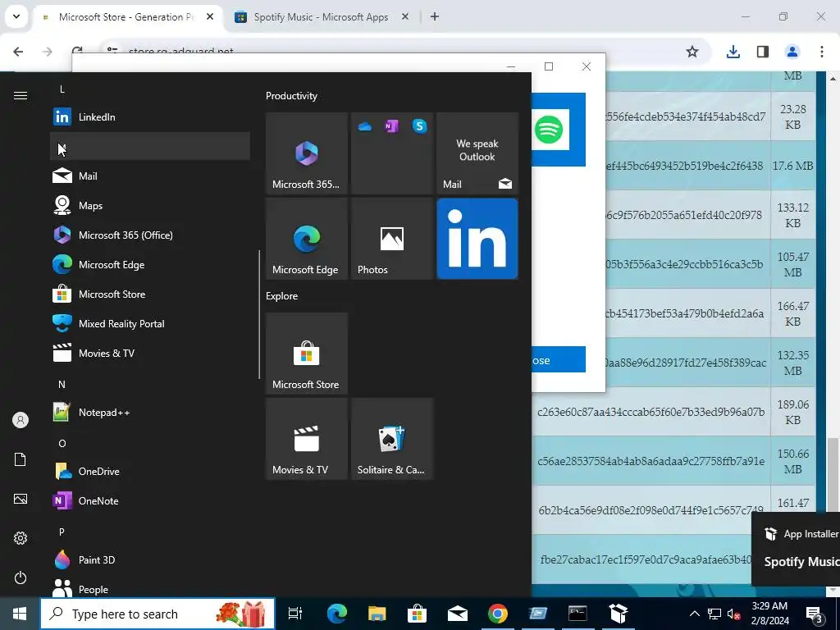Open Chrome three-dot menu

821,52
